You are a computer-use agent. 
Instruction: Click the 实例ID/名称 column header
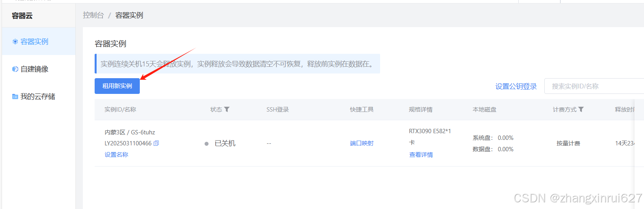click(x=120, y=110)
